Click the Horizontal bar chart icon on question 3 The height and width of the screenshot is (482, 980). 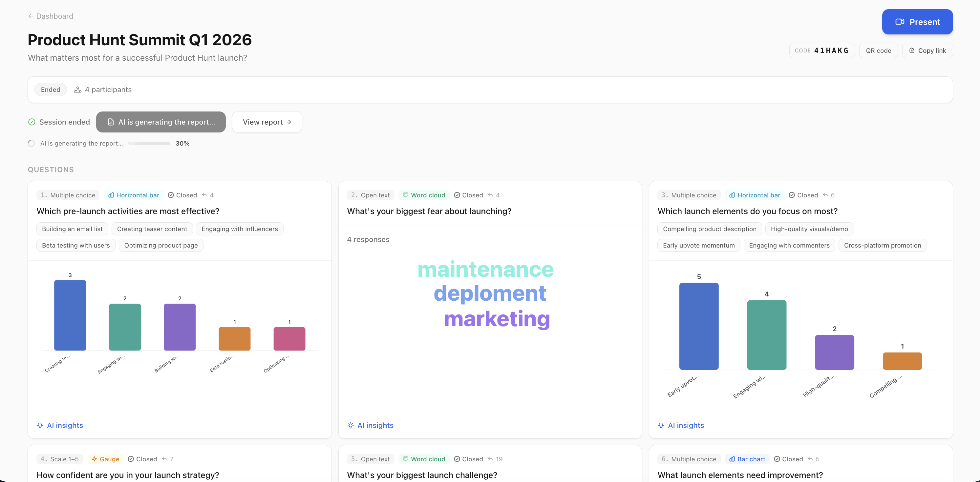(732, 195)
